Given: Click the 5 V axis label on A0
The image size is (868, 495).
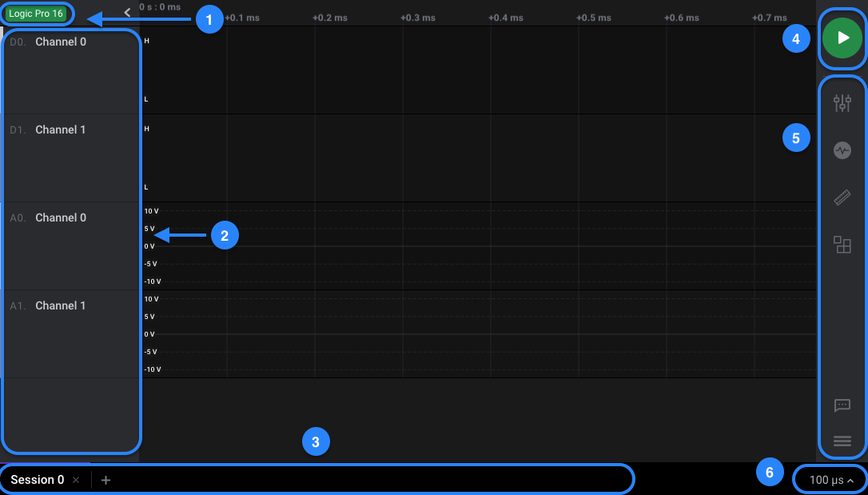Looking at the screenshot, I should pos(149,229).
